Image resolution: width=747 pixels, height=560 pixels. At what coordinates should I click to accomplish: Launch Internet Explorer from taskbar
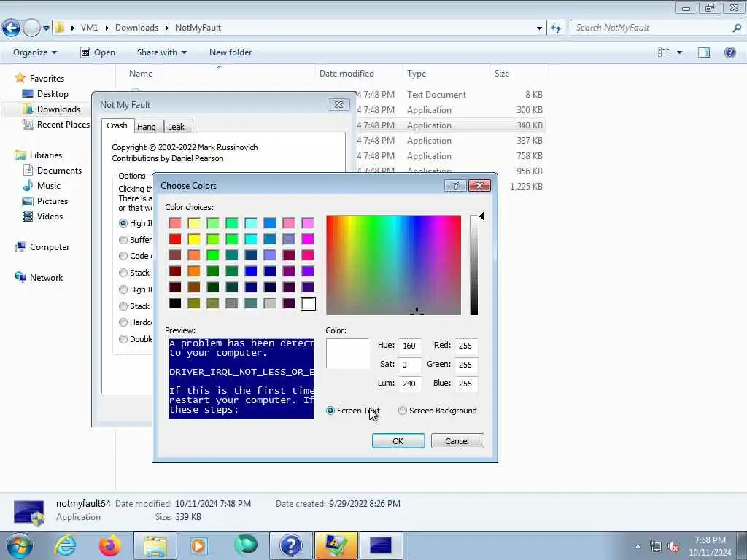pyautogui.click(x=65, y=545)
